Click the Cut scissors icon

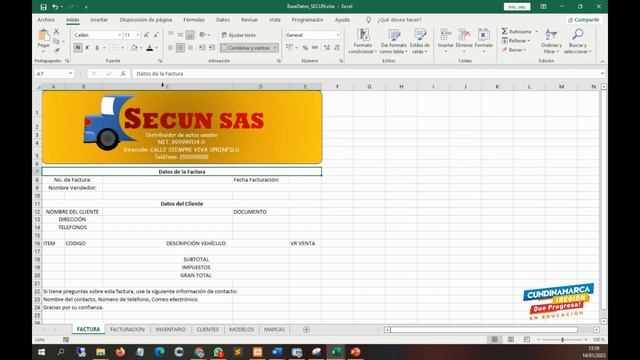click(56, 31)
